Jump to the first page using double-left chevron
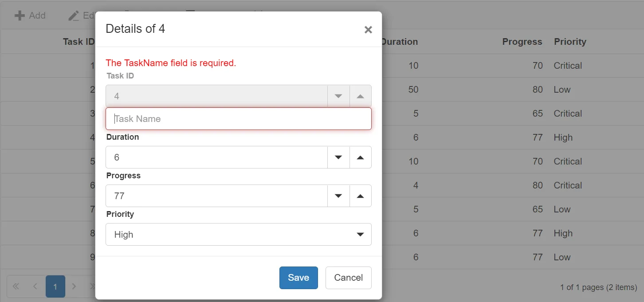Image resolution: width=644 pixels, height=302 pixels. (x=16, y=286)
